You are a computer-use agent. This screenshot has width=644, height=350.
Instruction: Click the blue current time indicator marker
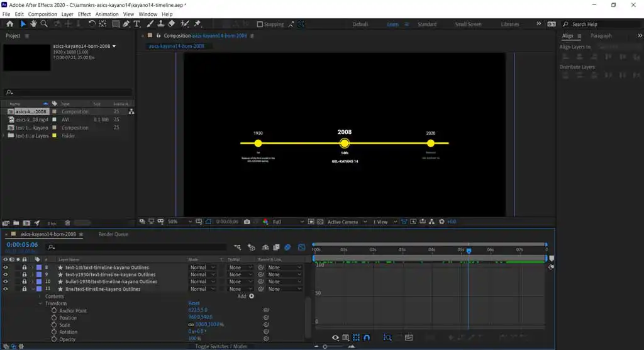pos(469,251)
